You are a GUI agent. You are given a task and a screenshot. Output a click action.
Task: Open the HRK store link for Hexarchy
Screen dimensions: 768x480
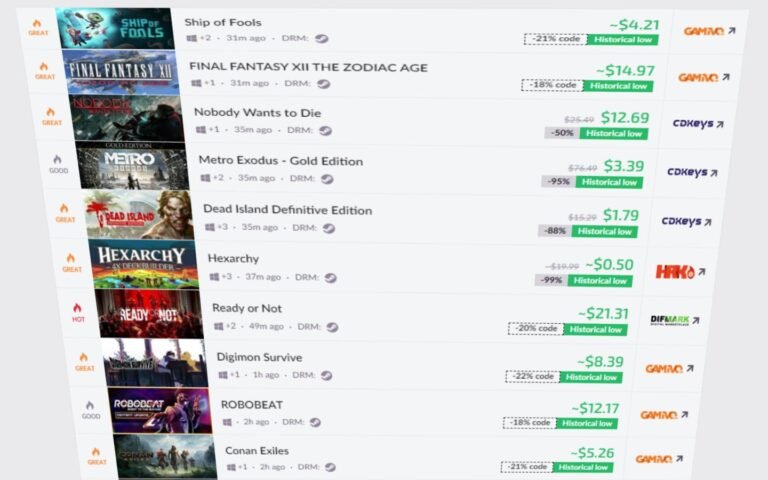pyautogui.click(x=680, y=272)
